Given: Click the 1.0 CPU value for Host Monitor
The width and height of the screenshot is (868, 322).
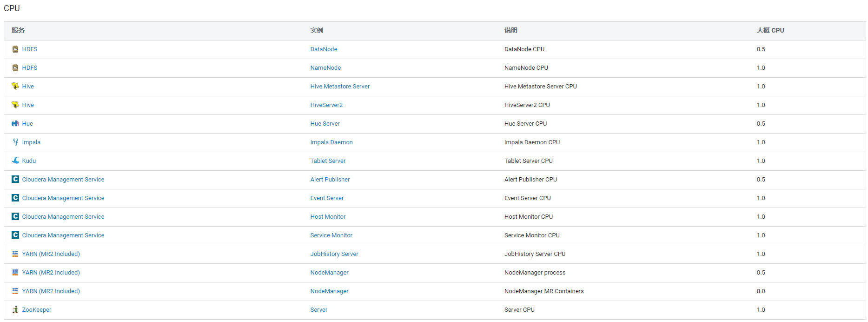Looking at the screenshot, I should click(x=761, y=217).
